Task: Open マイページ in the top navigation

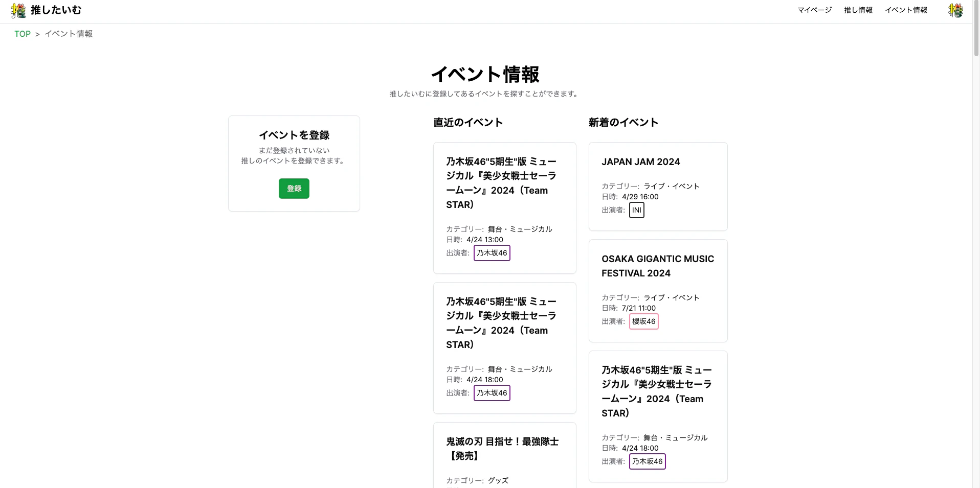Action: pyautogui.click(x=815, y=10)
